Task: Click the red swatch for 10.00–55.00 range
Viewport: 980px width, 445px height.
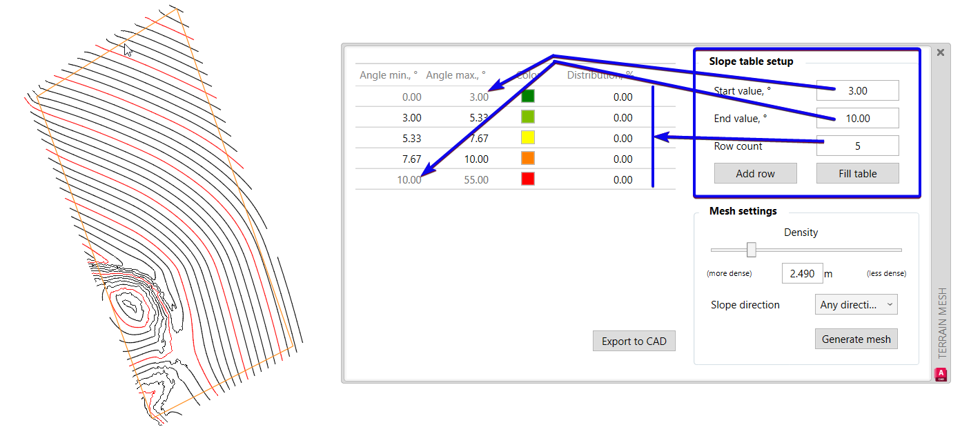Action: 527,179
